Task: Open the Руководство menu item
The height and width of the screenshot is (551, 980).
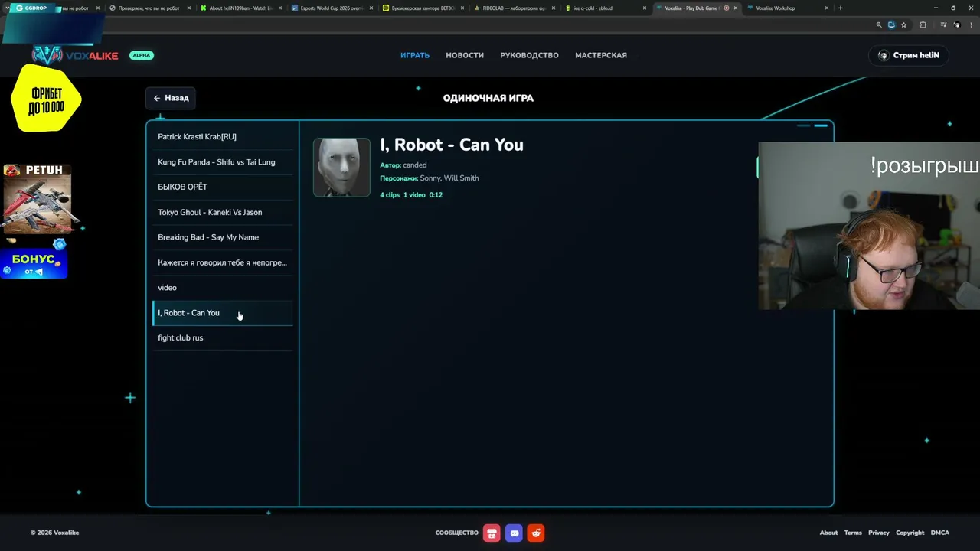Action: tap(529, 55)
